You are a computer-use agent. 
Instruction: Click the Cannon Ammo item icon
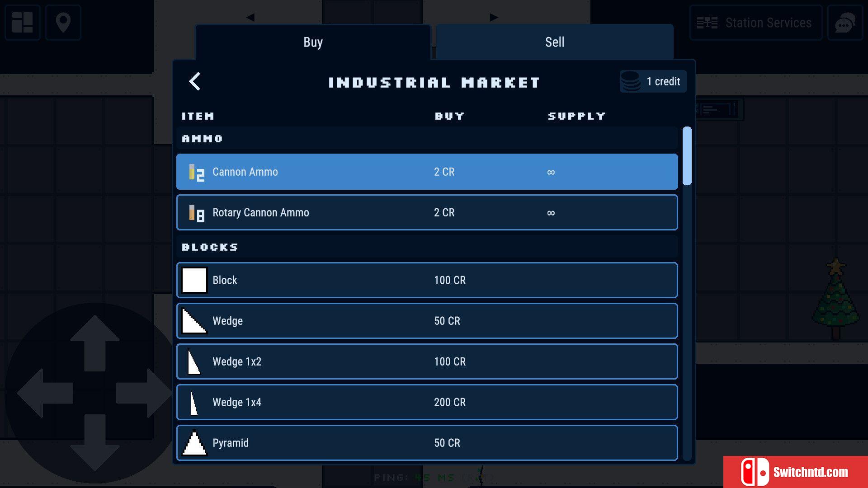196,172
